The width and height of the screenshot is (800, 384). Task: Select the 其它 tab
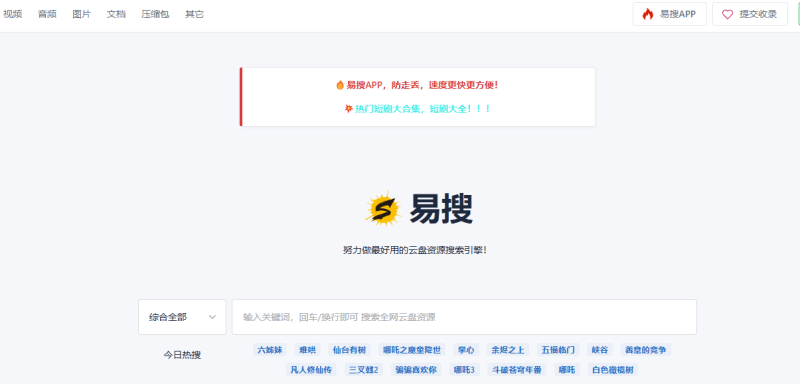click(194, 14)
